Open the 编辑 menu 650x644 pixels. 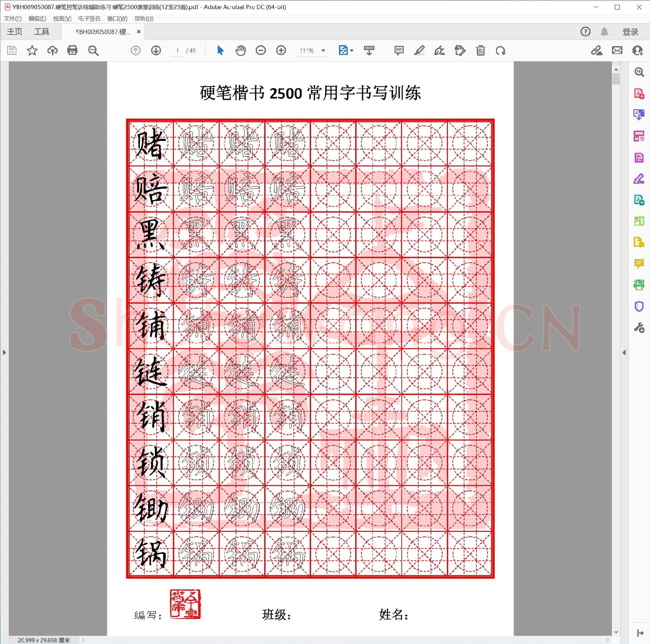coord(37,19)
